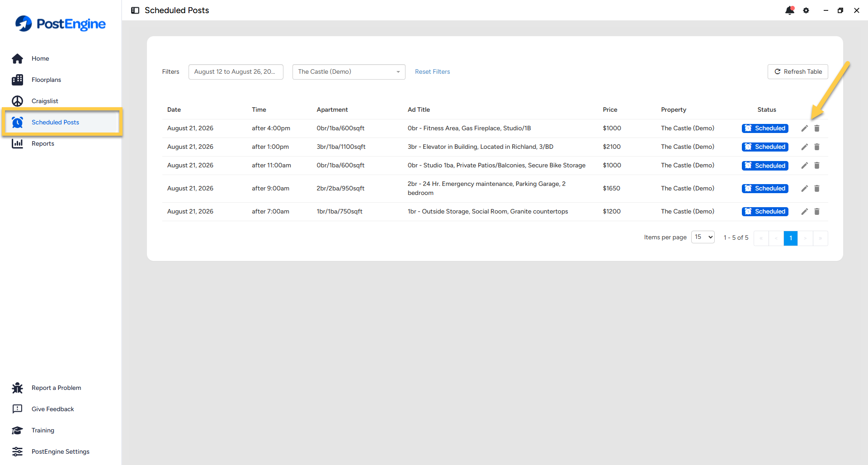Open the date range filter
The image size is (868, 465).
236,72
